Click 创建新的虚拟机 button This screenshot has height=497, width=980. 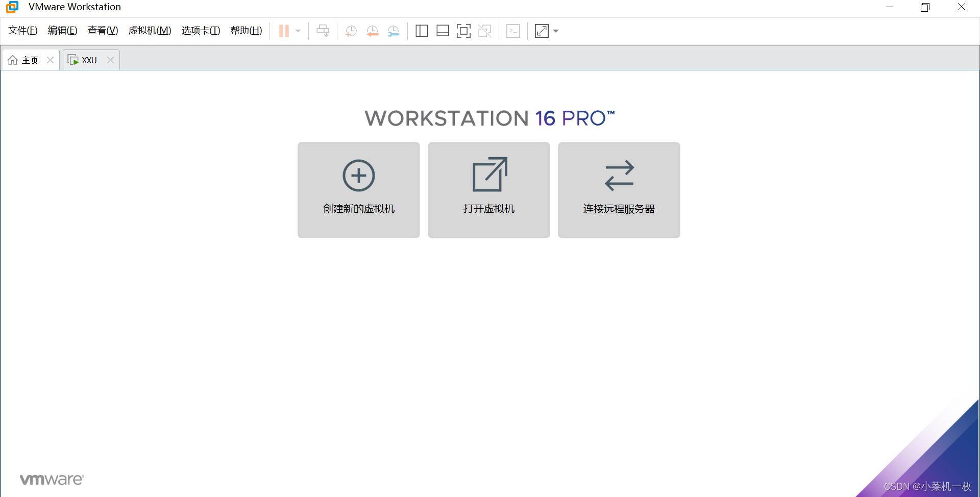coord(359,190)
